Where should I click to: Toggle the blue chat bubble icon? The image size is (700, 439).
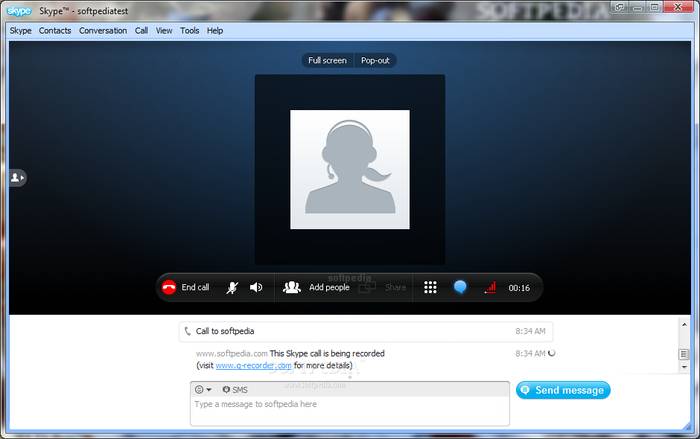pos(460,287)
